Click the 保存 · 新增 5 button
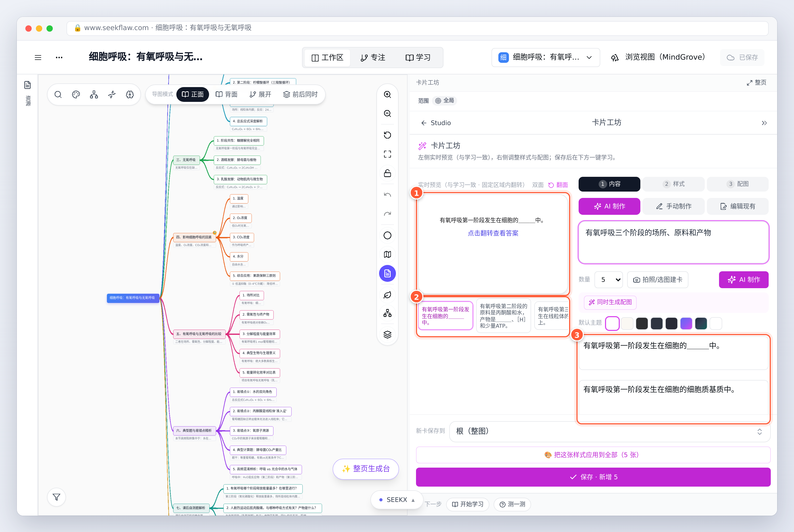Image resolution: width=794 pixels, height=532 pixels. 593,477
